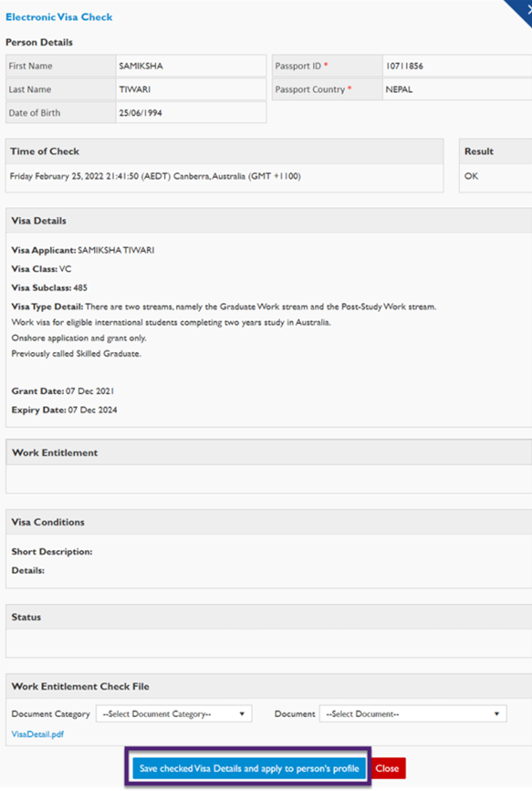Screen dimensions: 532x791
Task: Open the Select Document Category dropdown
Action: (x=173, y=713)
